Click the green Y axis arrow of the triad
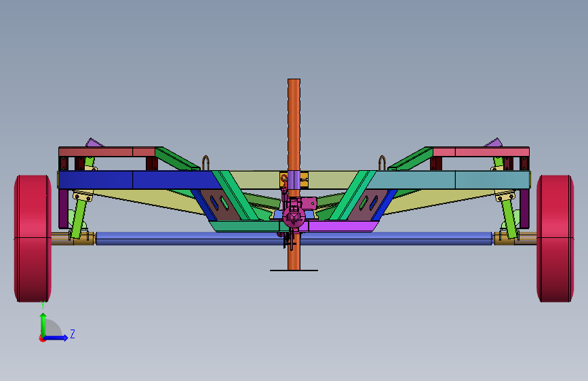 43,325
